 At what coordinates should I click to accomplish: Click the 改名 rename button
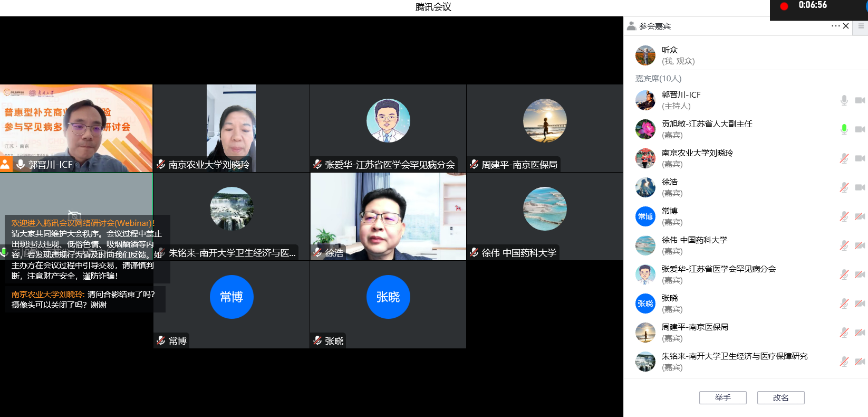[x=781, y=397]
